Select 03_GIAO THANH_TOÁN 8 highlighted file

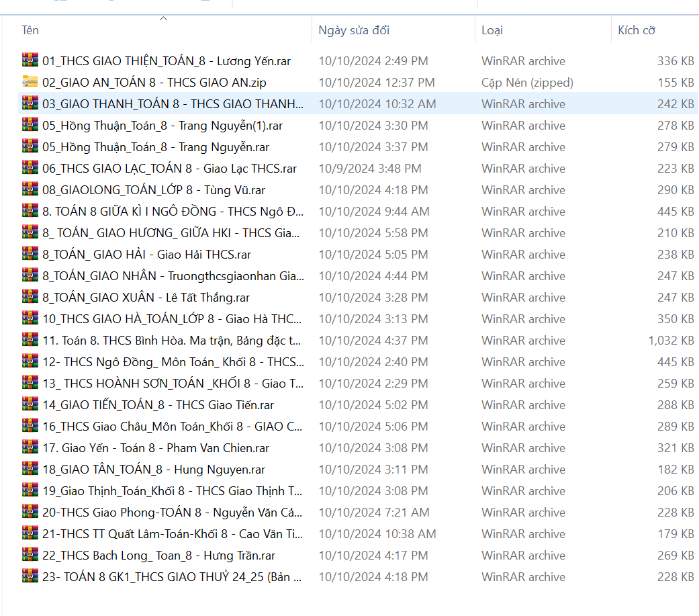click(172, 103)
